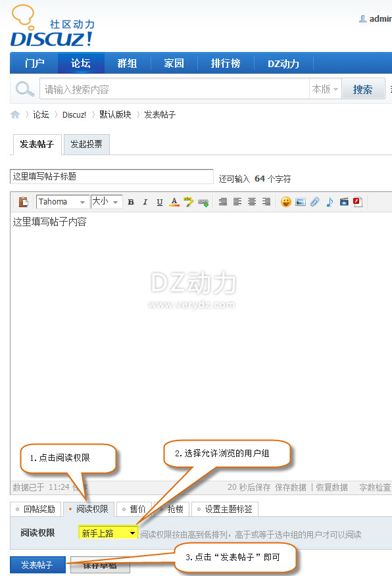This screenshot has height=576, width=392.
Task: Open the font color picker icon
Action: pyautogui.click(x=174, y=202)
